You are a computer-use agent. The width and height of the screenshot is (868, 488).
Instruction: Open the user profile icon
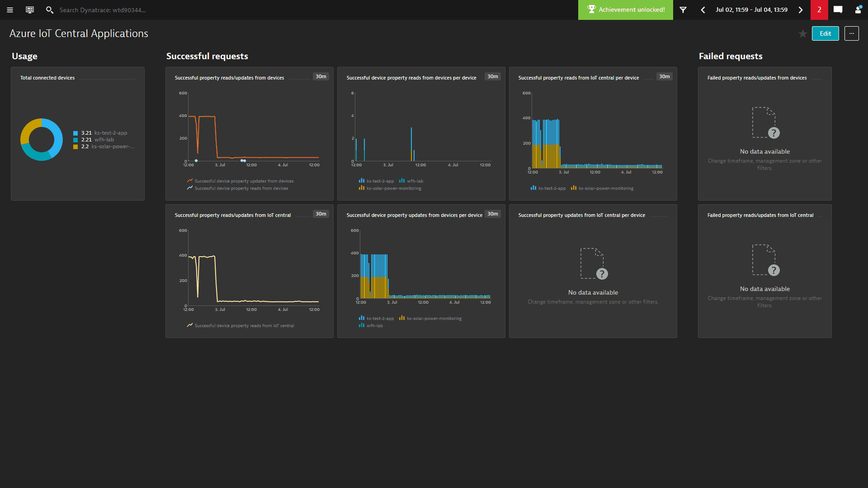pos(858,10)
